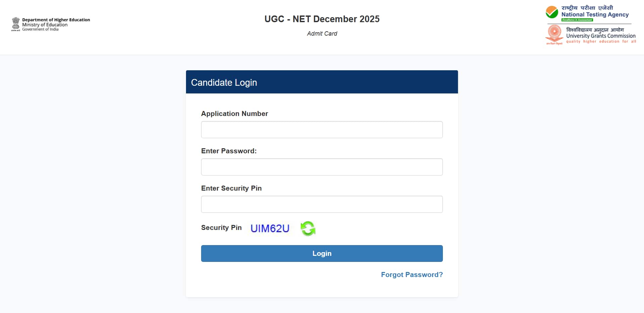Select the Security Pin label
The image size is (644, 313).
coord(221,228)
